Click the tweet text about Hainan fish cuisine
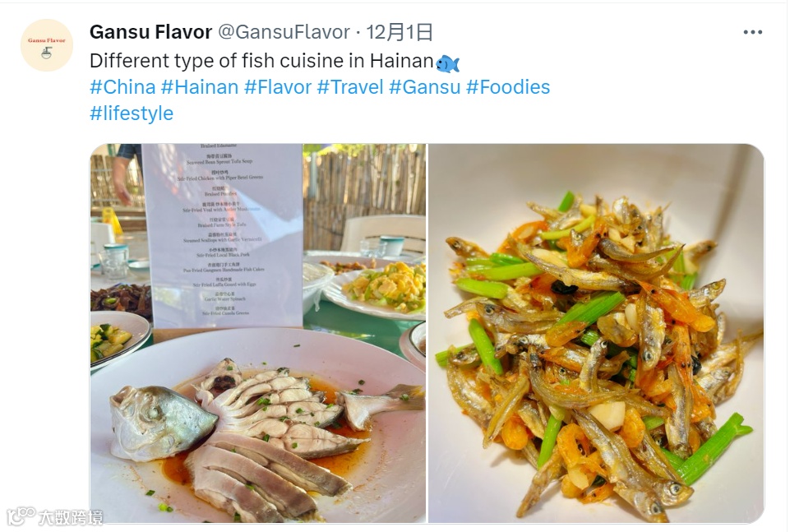This screenshot has height=532, width=790. pyautogui.click(x=261, y=61)
